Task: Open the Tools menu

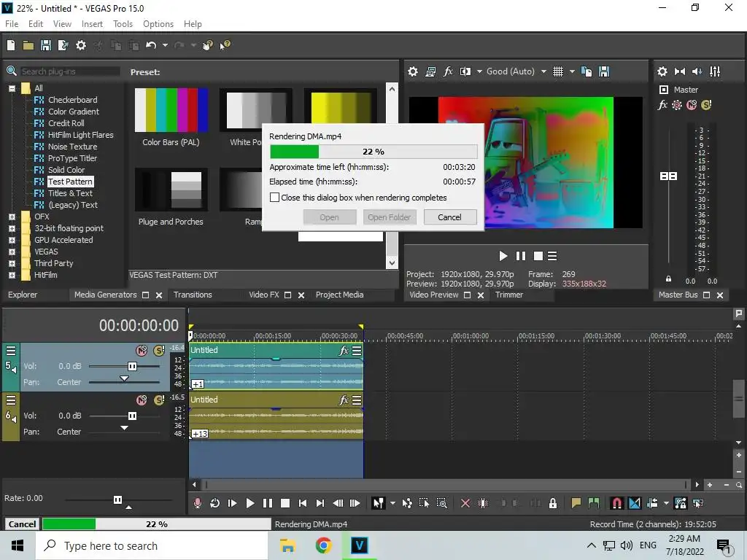Action: pos(123,24)
